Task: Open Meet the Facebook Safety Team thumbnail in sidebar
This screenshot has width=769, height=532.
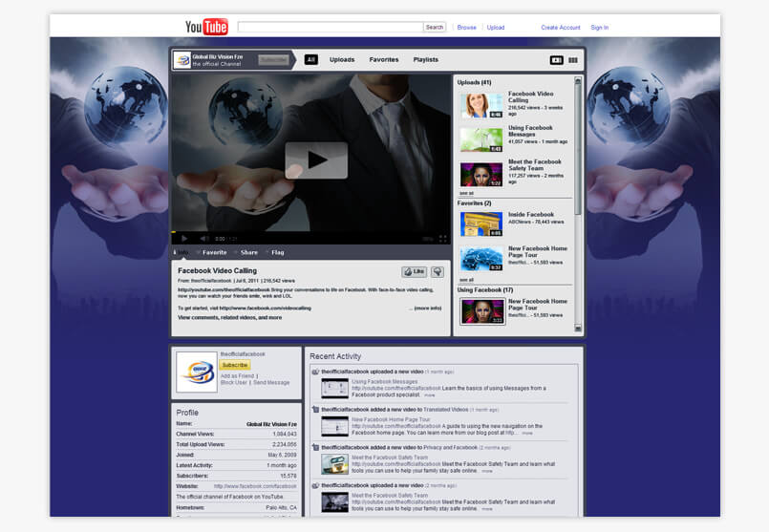Action: [481, 174]
